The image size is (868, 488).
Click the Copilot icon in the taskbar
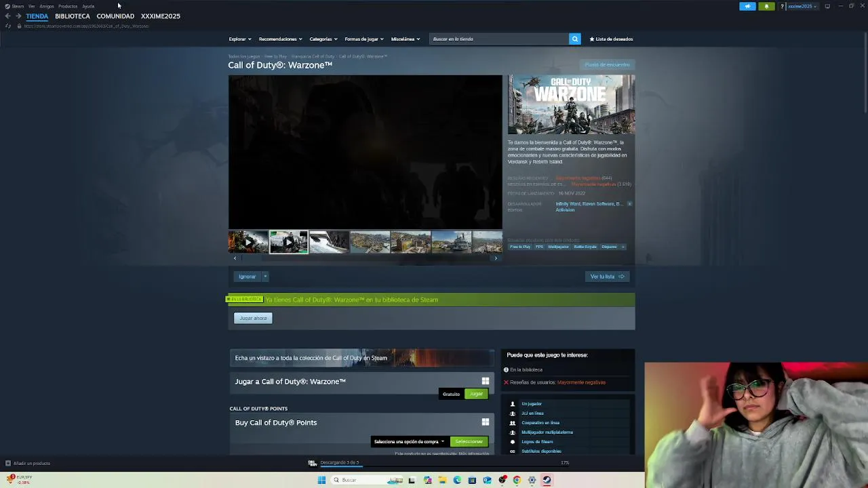coord(427,480)
